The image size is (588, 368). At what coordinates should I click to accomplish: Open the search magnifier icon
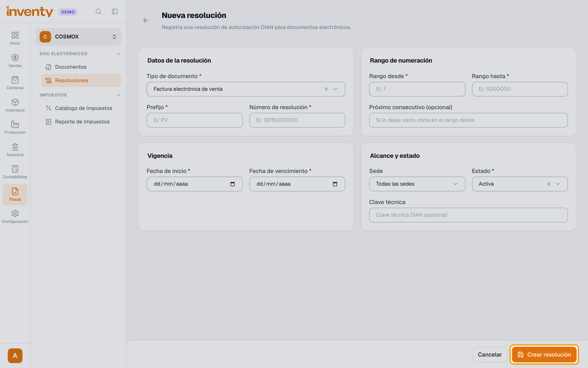98,11
